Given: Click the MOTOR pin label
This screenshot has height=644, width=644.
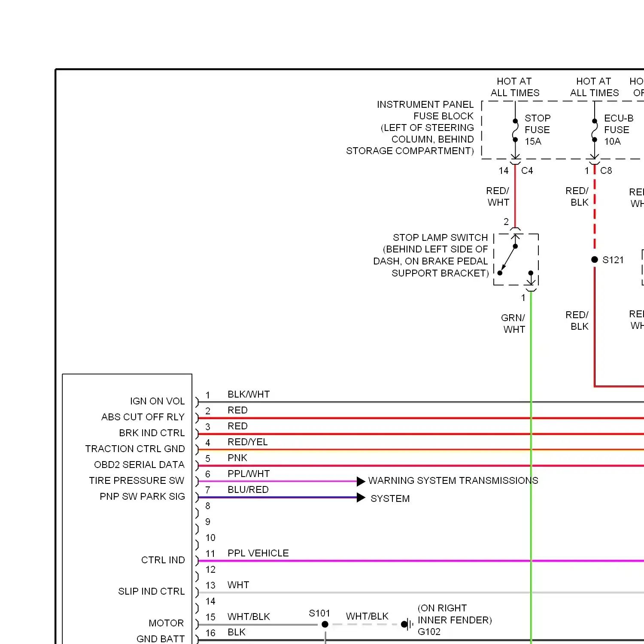Looking at the screenshot, I should click(x=166, y=623).
